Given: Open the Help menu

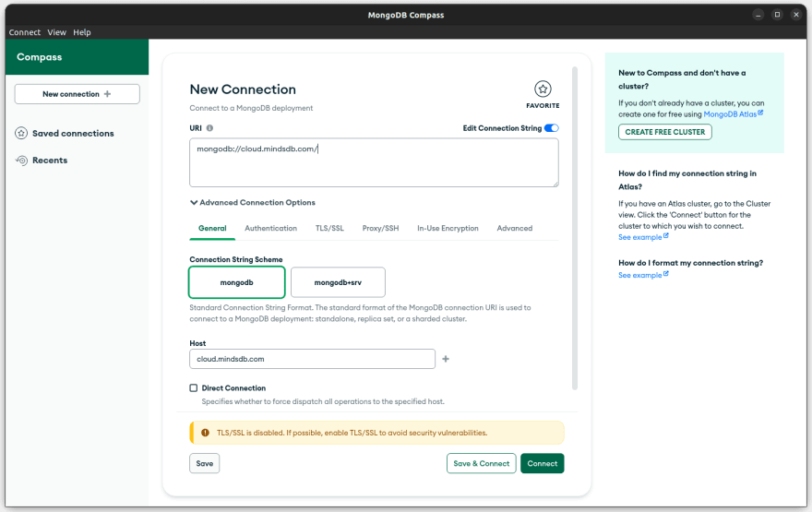Looking at the screenshot, I should click(82, 32).
